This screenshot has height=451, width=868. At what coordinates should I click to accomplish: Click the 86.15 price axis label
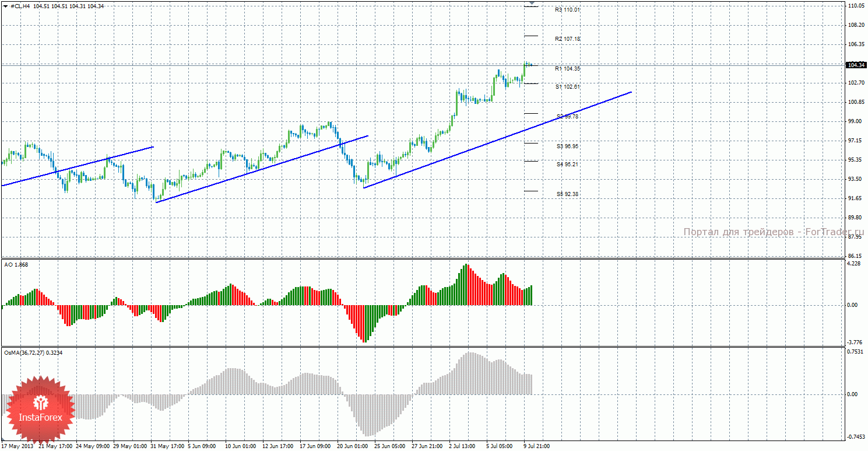click(x=855, y=256)
